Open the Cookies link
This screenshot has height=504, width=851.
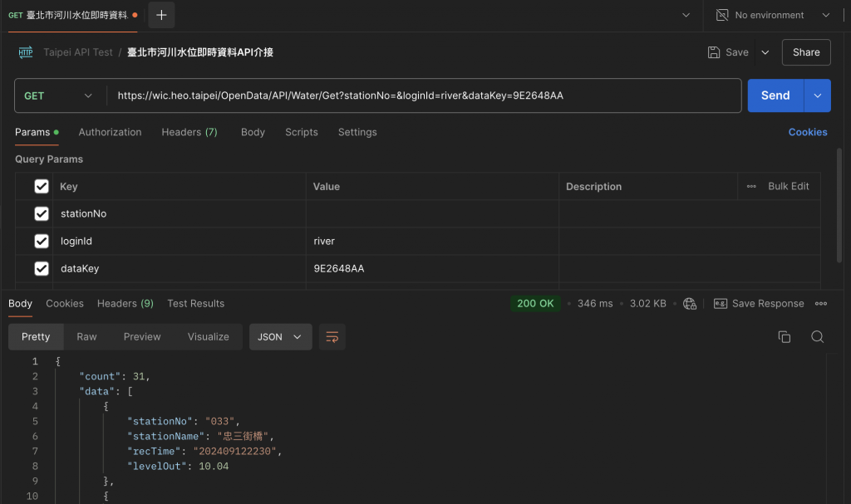coord(808,132)
